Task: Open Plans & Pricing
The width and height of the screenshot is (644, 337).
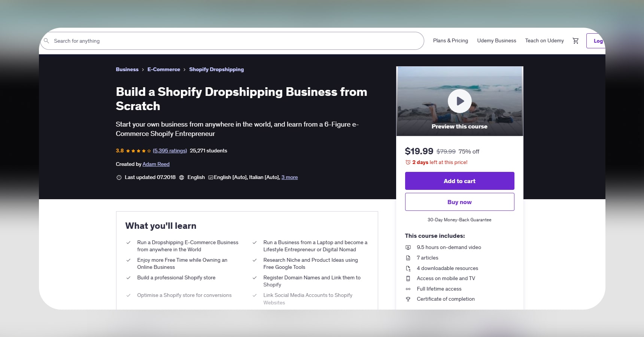Action: (x=450, y=40)
